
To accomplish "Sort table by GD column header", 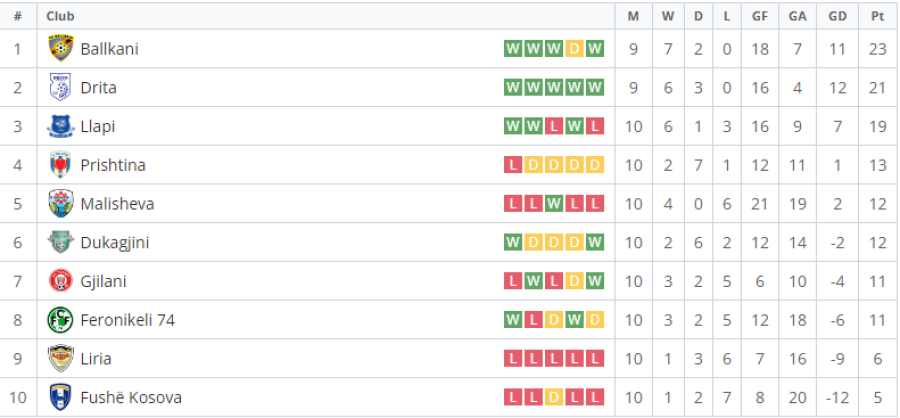I will pyautogui.click(x=837, y=16).
